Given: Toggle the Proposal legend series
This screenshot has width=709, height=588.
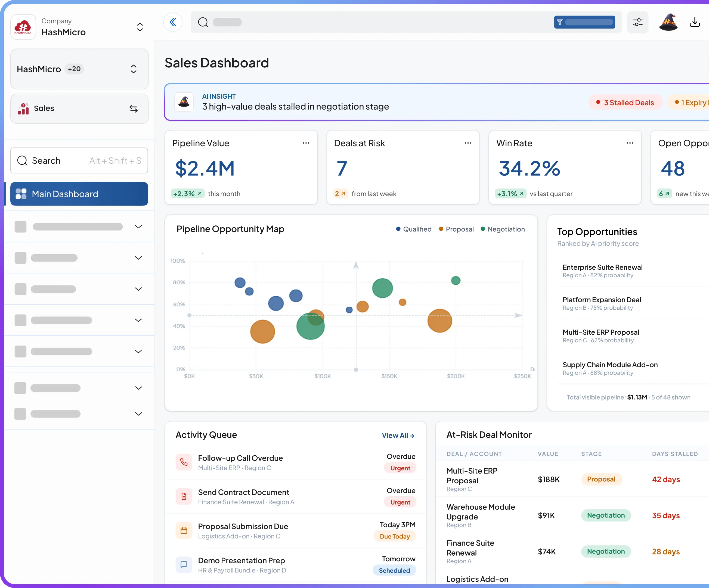Looking at the screenshot, I should pyautogui.click(x=456, y=229).
